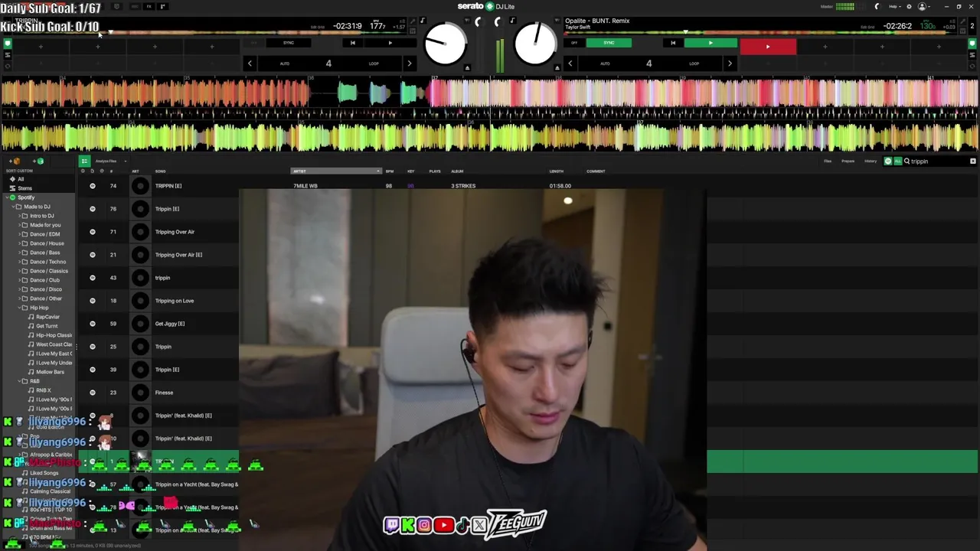The height and width of the screenshot is (551, 980).
Task: Toggle LOOP on the right deck
Action: pyautogui.click(x=694, y=64)
